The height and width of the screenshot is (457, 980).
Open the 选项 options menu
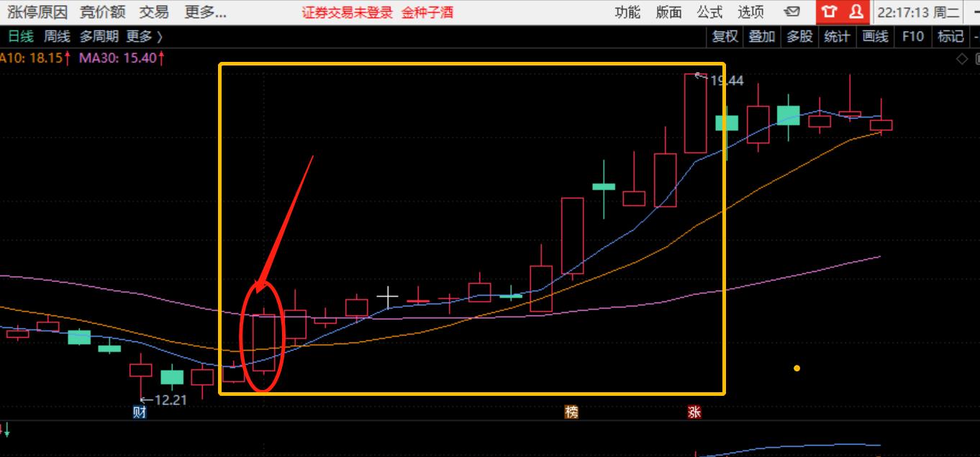point(749,12)
